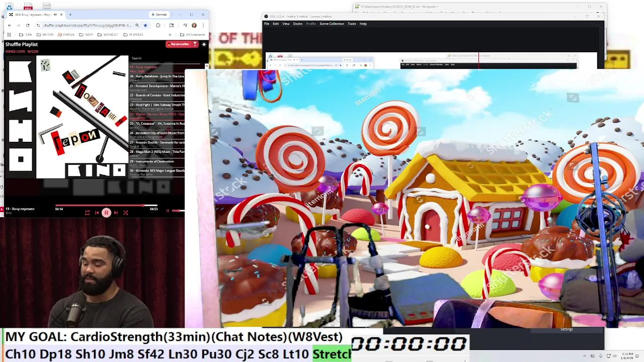Click the shuffle-playlist URL address bar

87,25
